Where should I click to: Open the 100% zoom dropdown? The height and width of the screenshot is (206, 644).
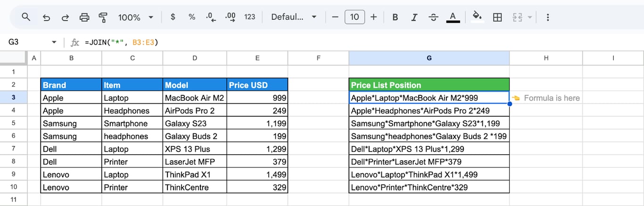pos(136,17)
